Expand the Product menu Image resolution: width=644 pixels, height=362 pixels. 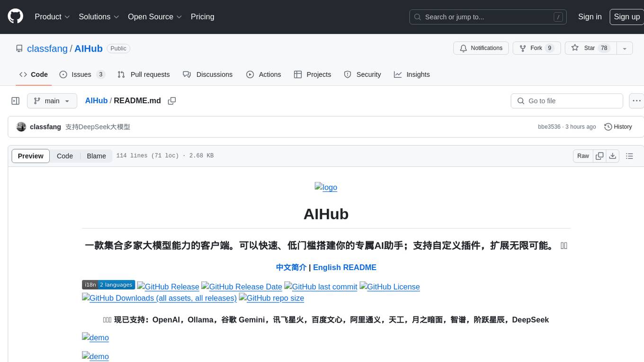click(x=53, y=17)
